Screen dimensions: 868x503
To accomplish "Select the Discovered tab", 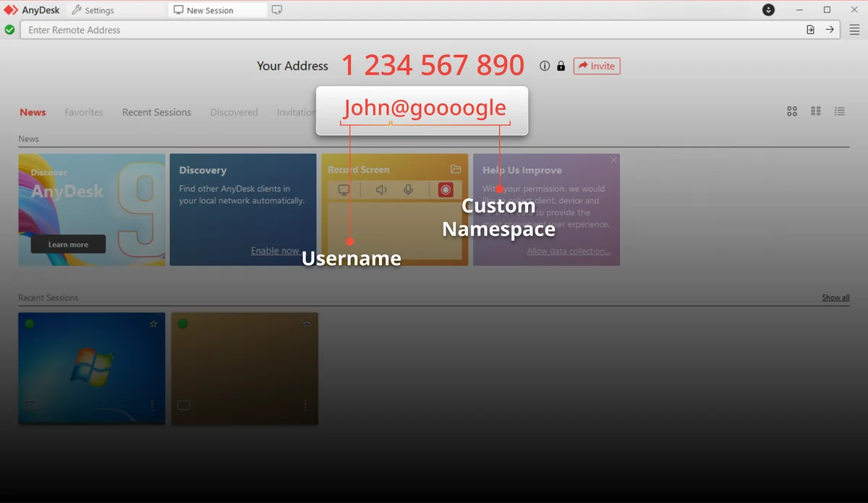I will click(234, 112).
